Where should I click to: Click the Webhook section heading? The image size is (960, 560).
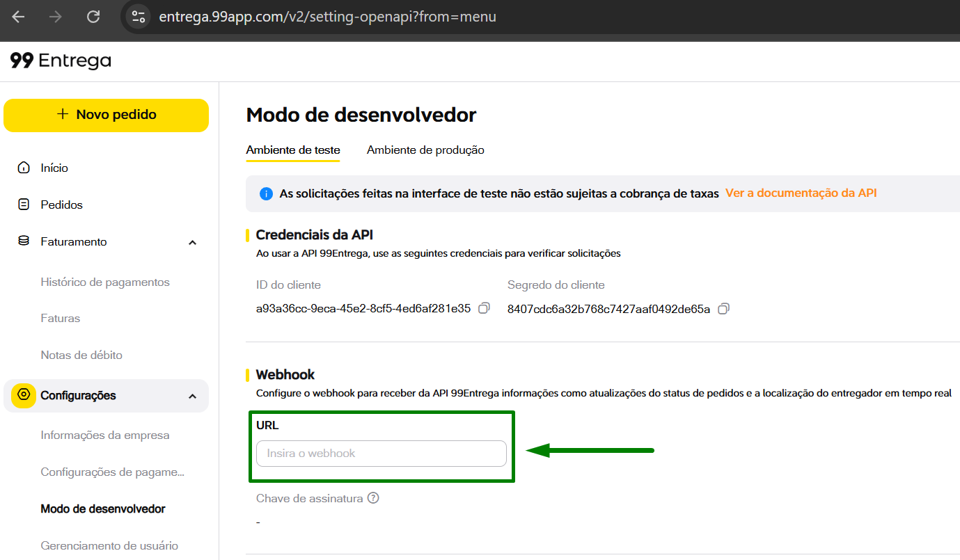coord(285,375)
